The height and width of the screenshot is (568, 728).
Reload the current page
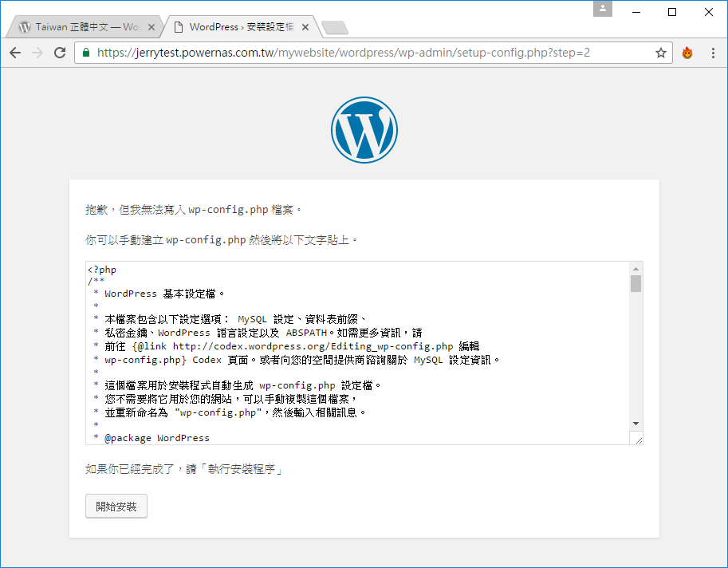60,53
